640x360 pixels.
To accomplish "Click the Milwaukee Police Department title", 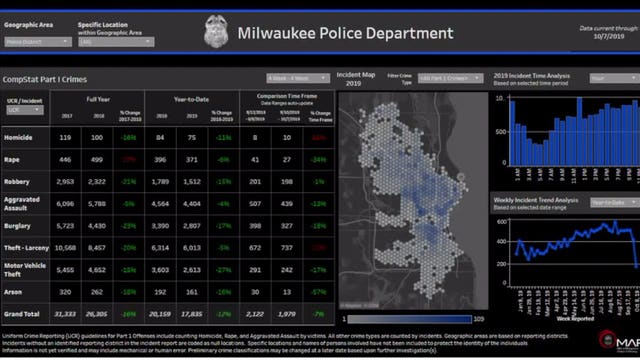I will click(345, 33).
